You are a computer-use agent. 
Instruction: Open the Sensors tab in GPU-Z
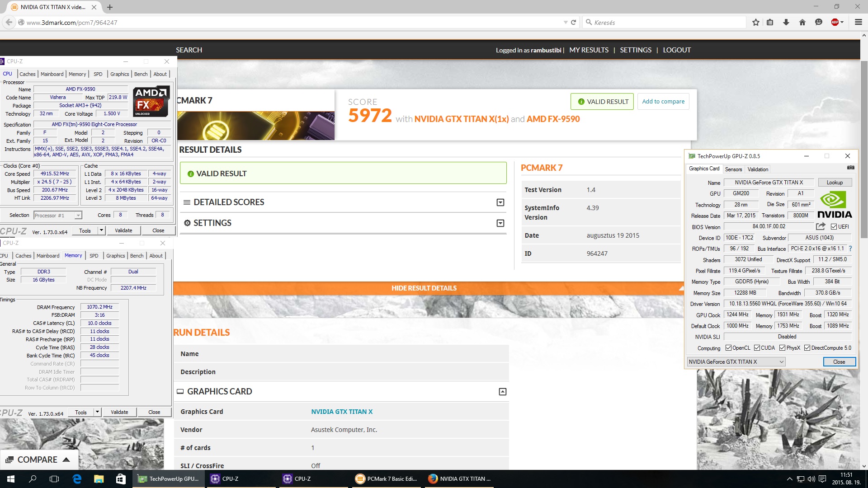click(733, 169)
